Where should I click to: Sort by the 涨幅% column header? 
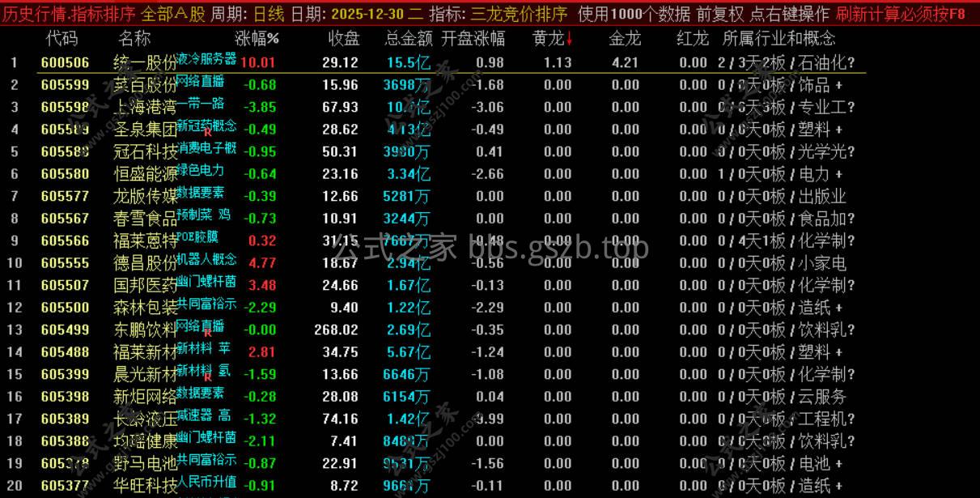(257, 38)
